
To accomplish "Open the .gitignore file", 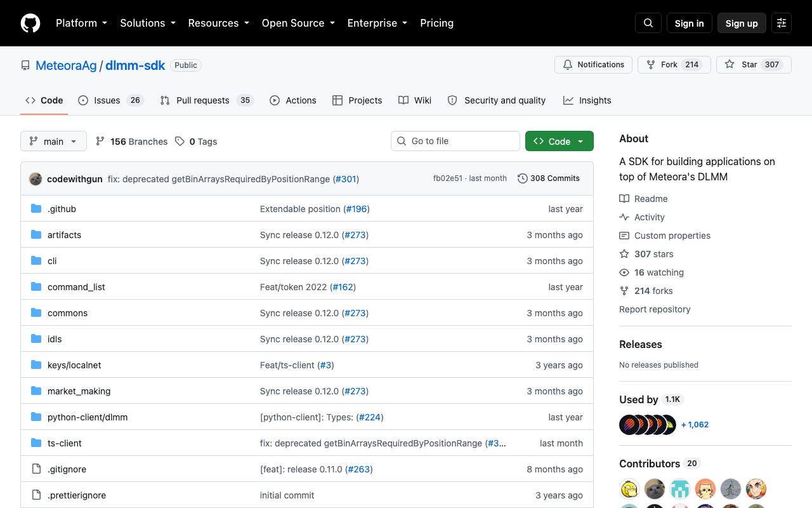I will tap(67, 469).
